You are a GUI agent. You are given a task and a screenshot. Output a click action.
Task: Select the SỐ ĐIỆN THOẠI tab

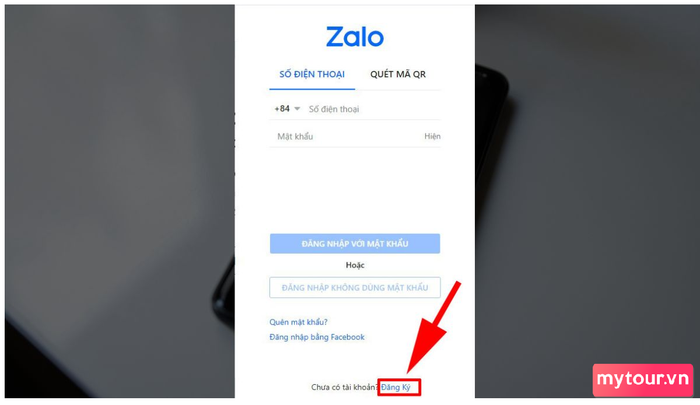[312, 75]
